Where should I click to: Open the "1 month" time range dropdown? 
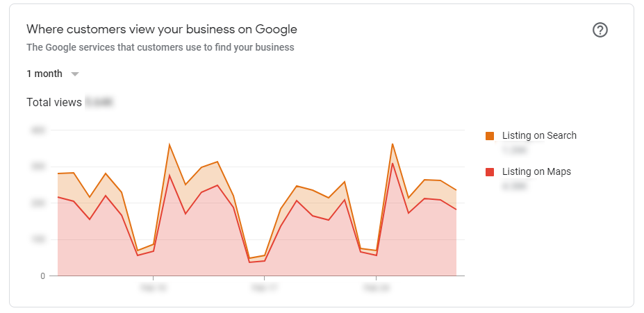point(44,74)
